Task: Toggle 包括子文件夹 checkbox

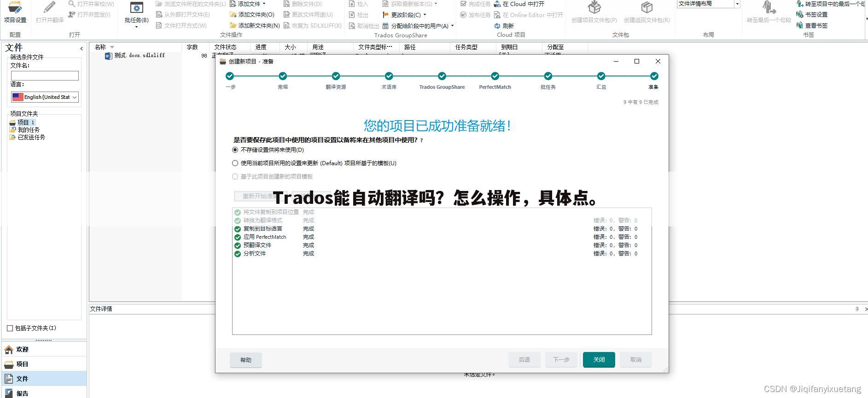Action: coord(10,328)
